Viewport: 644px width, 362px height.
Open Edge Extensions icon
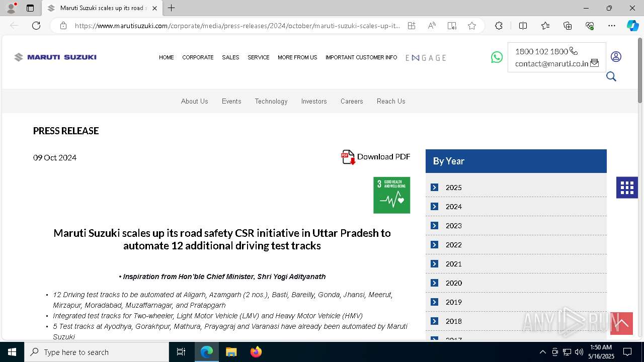(499, 26)
